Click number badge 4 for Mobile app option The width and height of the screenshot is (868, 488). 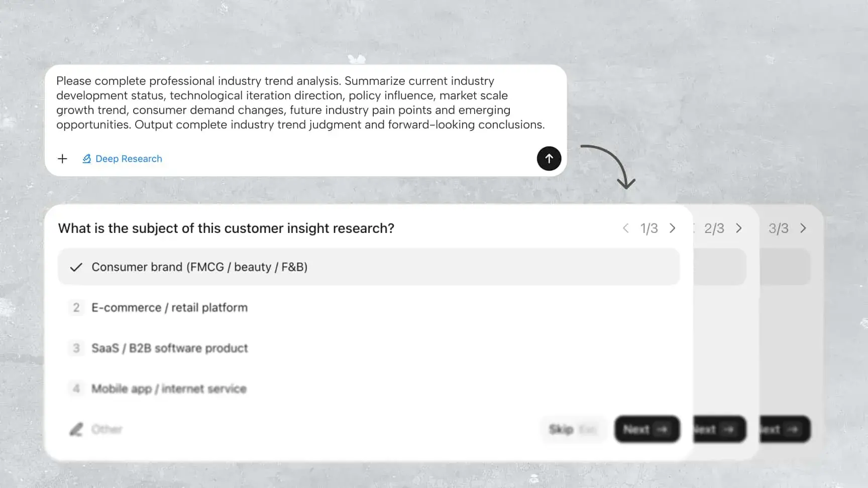[x=76, y=389]
